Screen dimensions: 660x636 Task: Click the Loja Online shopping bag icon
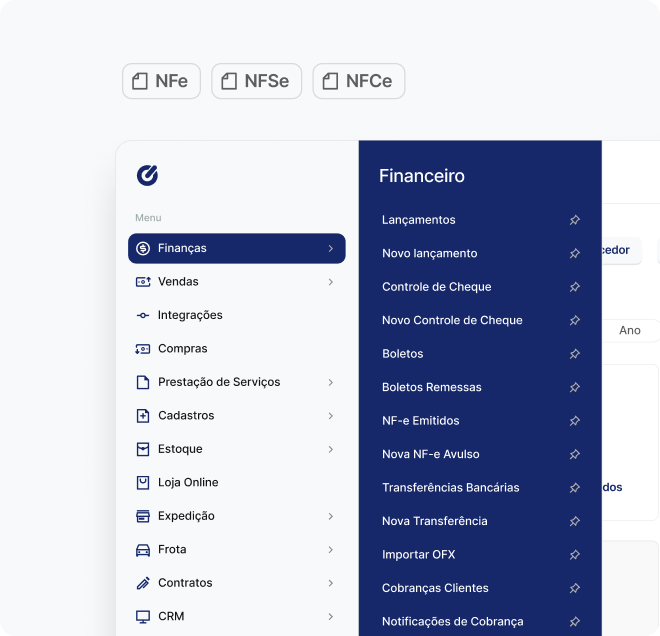point(142,482)
